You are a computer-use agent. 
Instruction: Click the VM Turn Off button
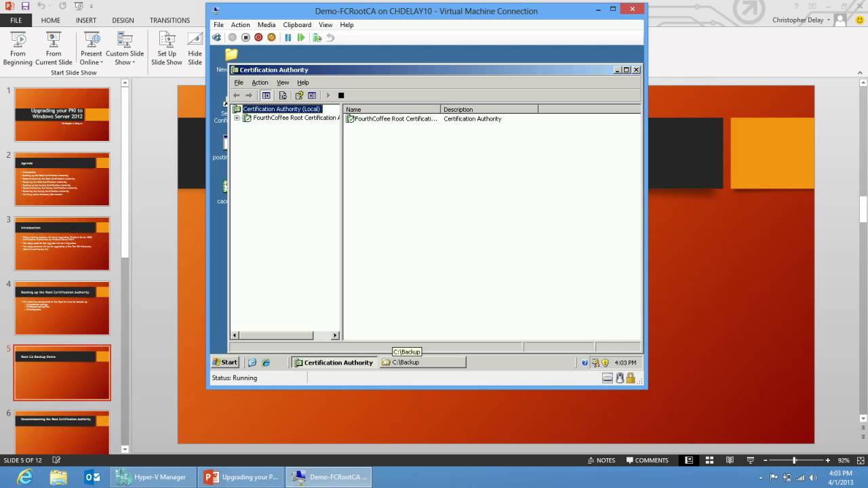click(x=245, y=37)
